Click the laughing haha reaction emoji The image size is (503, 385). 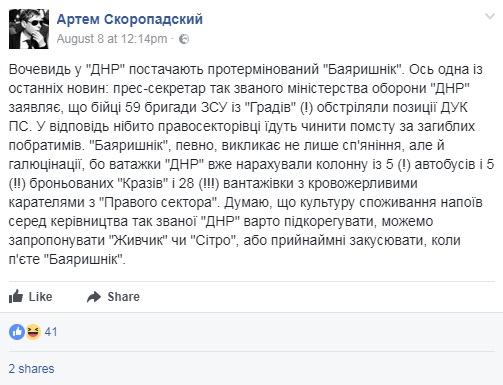[33, 332]
